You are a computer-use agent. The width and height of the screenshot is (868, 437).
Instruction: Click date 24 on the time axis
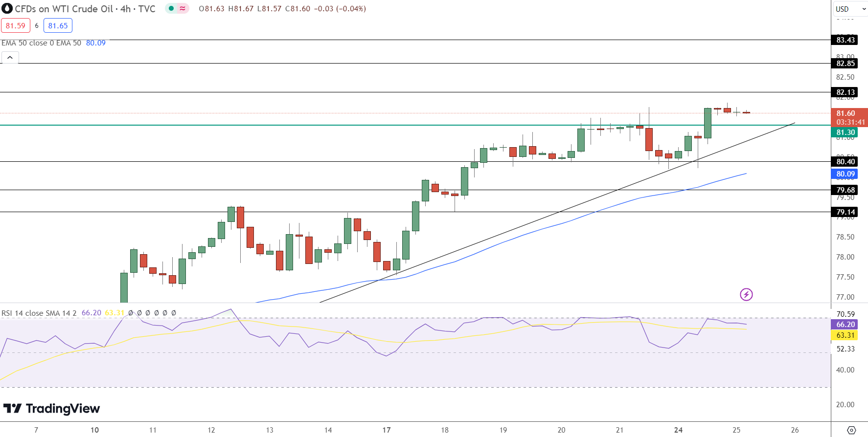[x=678, y=430]
